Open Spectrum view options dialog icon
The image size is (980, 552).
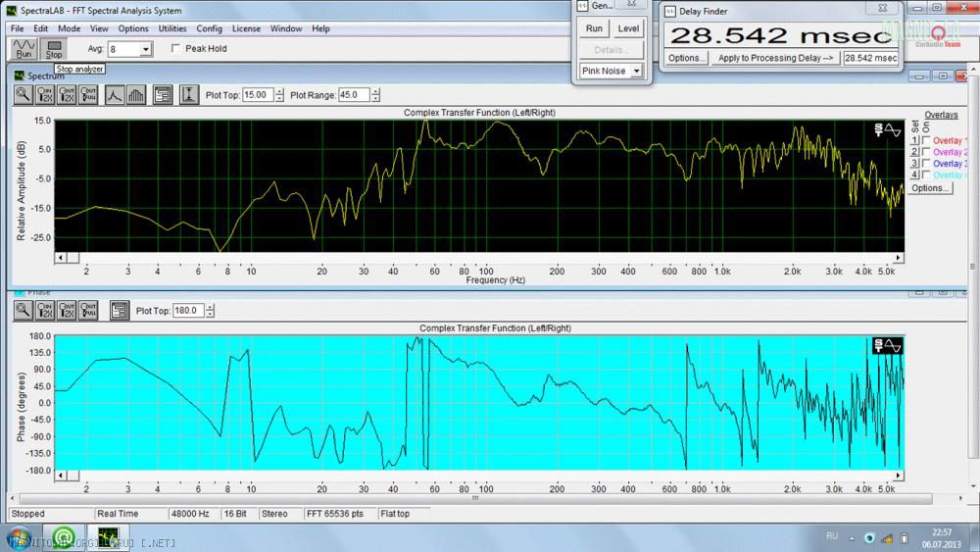[x=163, y=95]
